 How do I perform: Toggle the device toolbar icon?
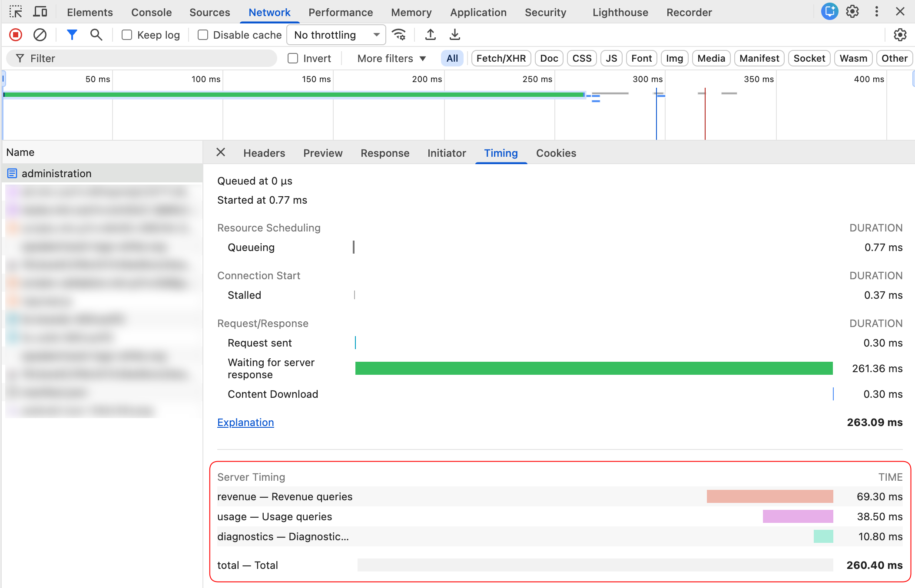tap(40, 12)
